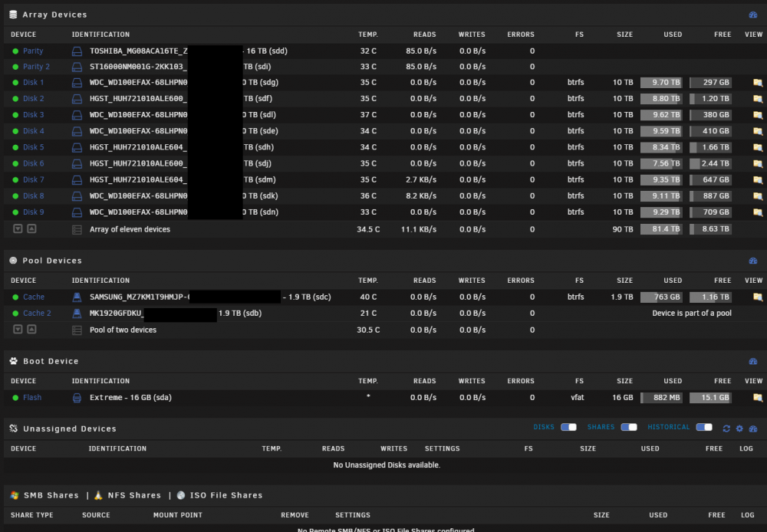Browse Disk 6 contents via folder icon

tap(758, 163)
